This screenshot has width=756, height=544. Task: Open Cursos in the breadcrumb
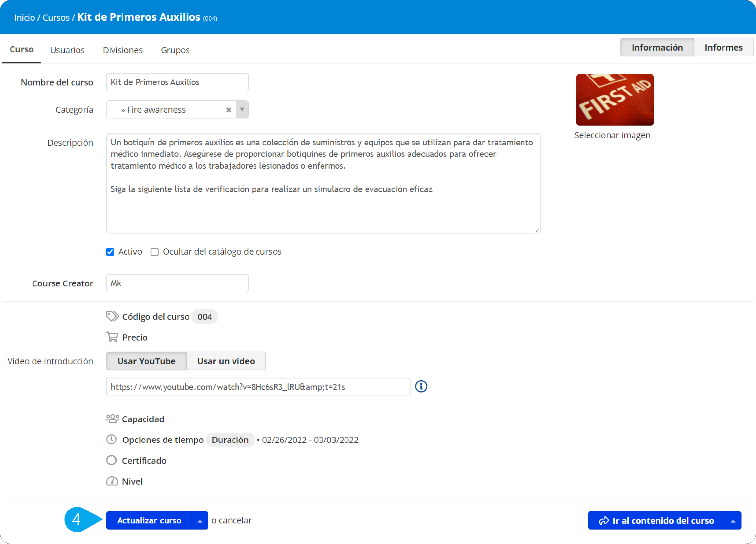click(x=56, y=17)
